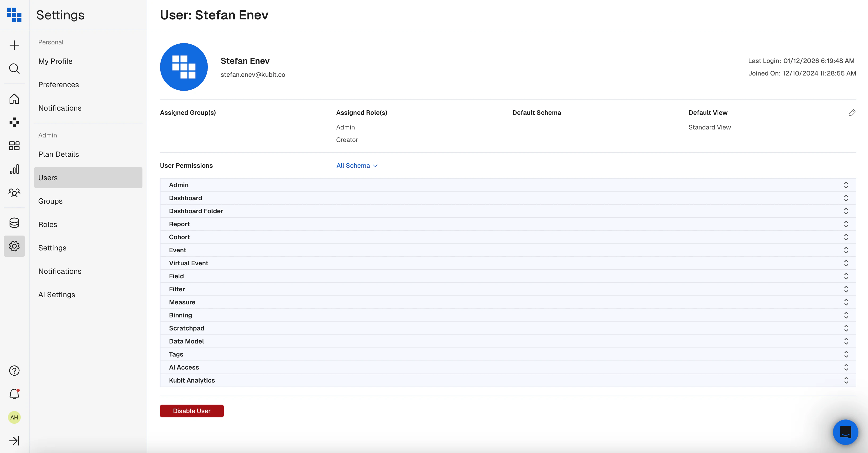Open the bar chart reports icon

14,169
